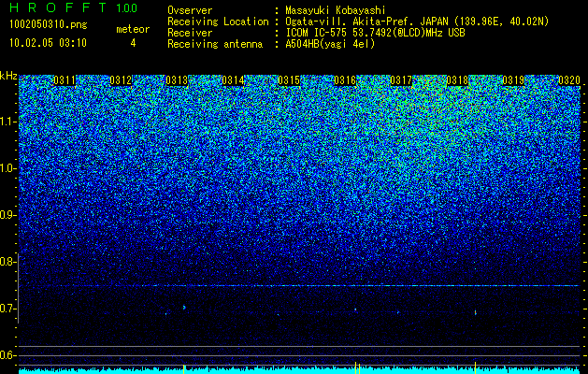The image size is (588, 374).
Task: Click the red meteor echo below 0318
Action: pos(476,312)
